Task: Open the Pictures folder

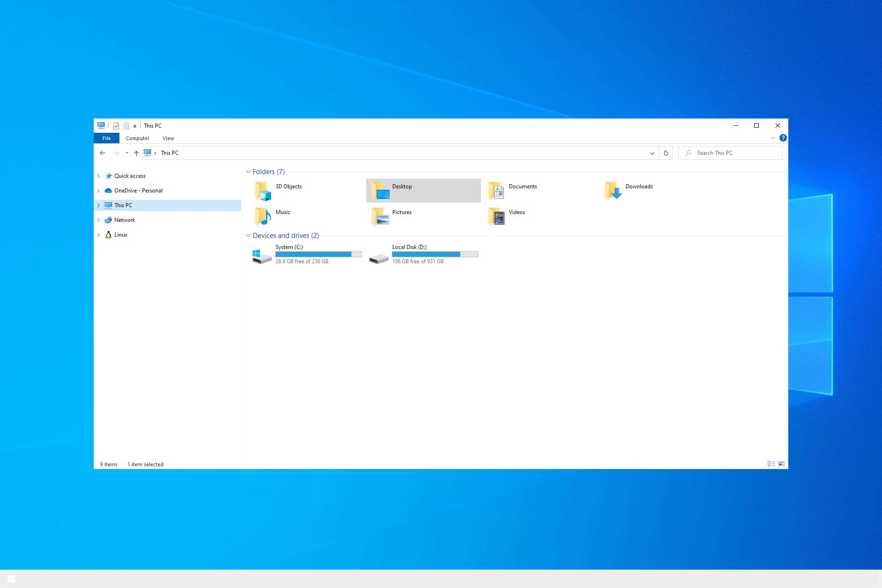Action: click(401, 216)
